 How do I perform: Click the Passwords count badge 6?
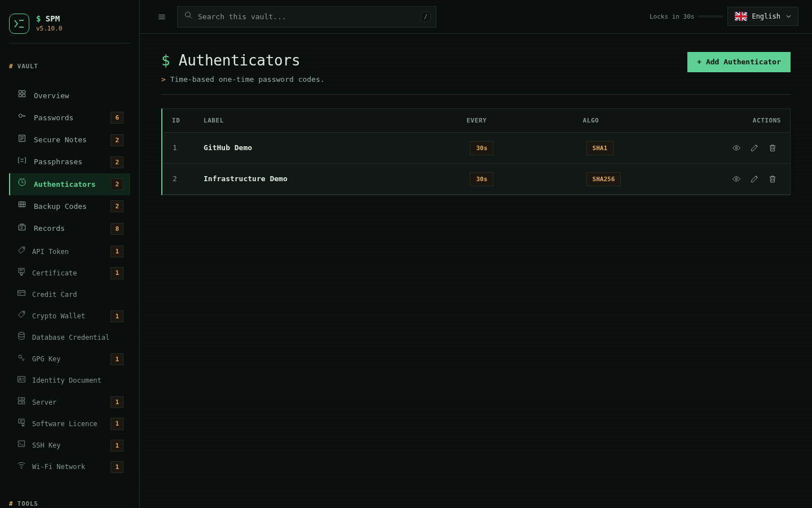click(x=117, y=117)
